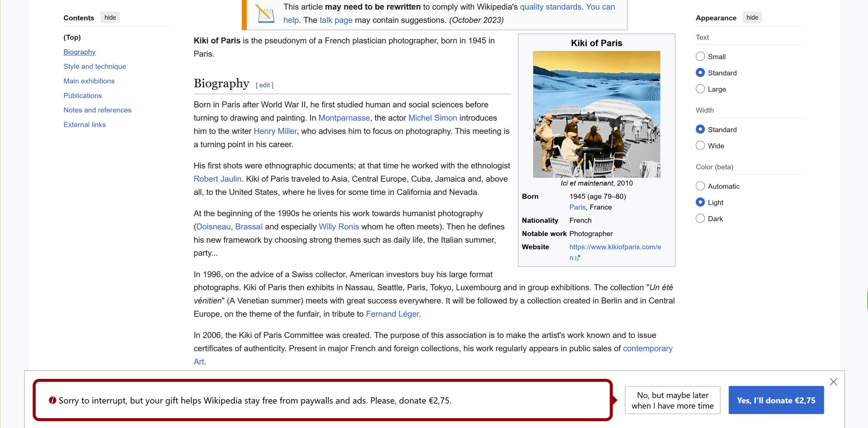The width and height of the screenshot is (868, 428).
Task: Click 'No, but maybe later' button
Action: (672, 400)
